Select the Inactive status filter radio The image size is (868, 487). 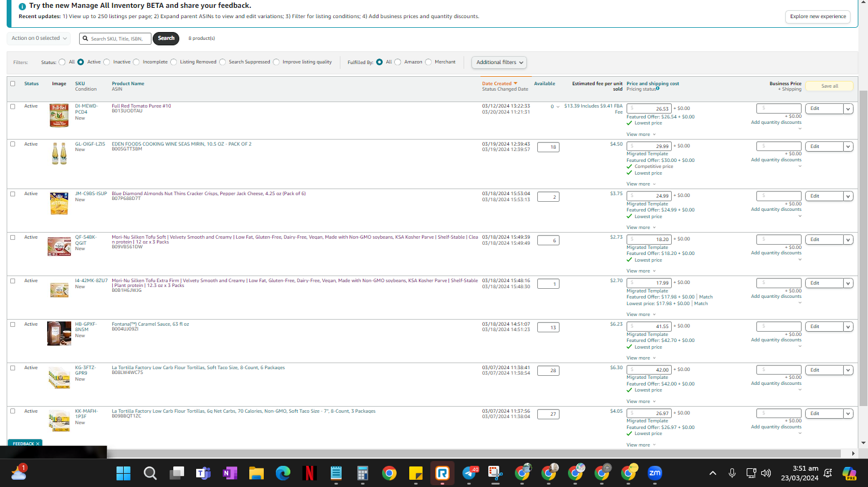(107, 62)
